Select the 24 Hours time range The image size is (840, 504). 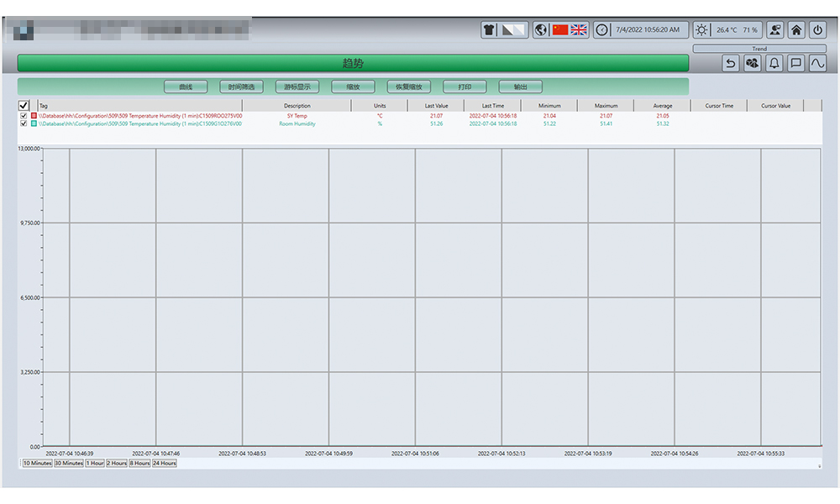pos(164,463)
